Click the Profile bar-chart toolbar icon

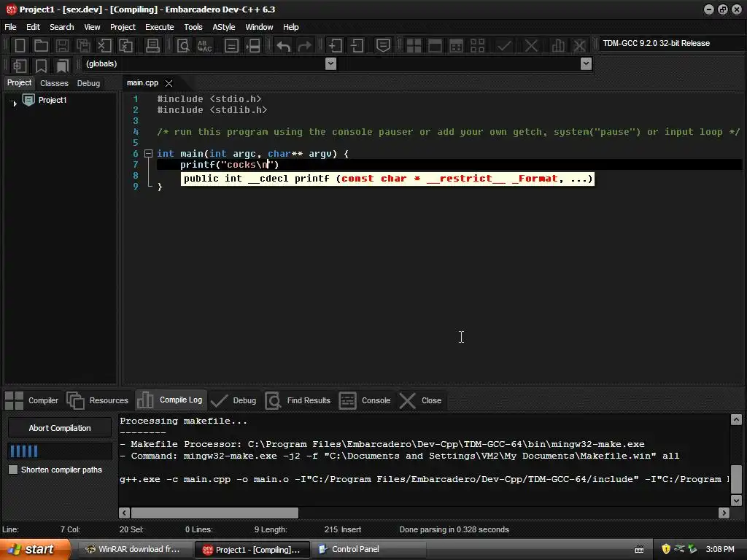pos(558,46)
